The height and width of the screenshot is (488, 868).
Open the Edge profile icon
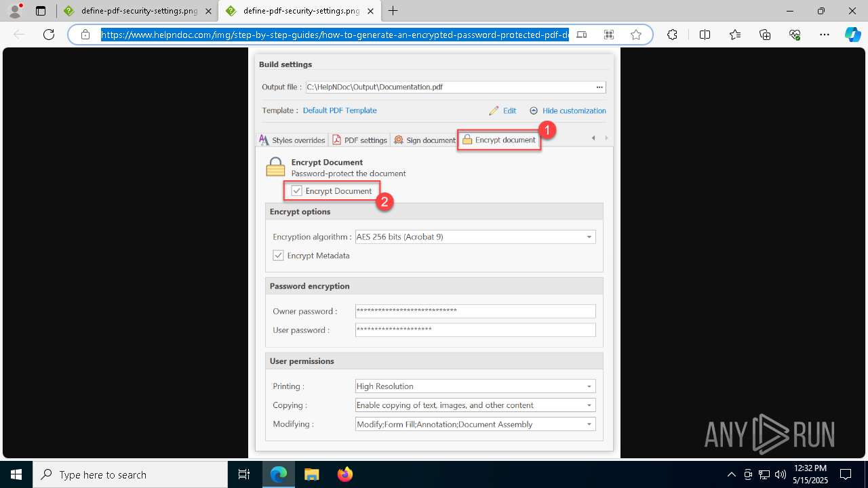15,11
